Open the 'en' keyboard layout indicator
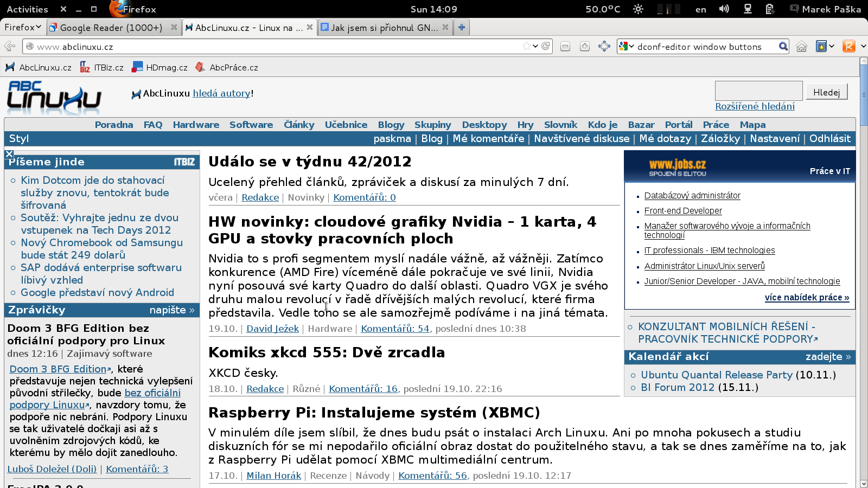 [701, 9]
